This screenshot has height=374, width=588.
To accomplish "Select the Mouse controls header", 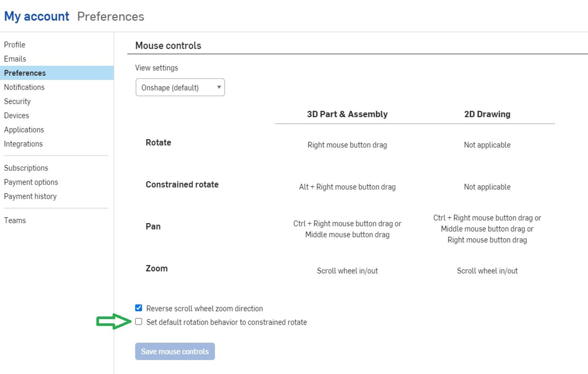I will [x=168, y=46].
